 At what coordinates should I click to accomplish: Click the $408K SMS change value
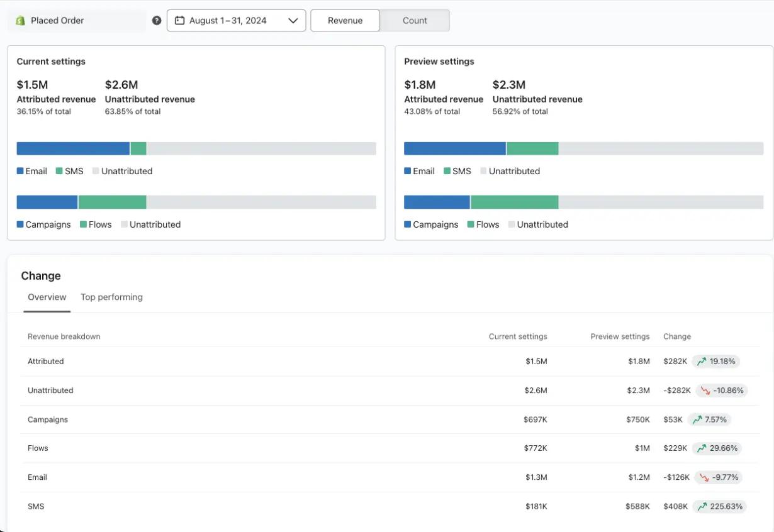pos(676,506)
